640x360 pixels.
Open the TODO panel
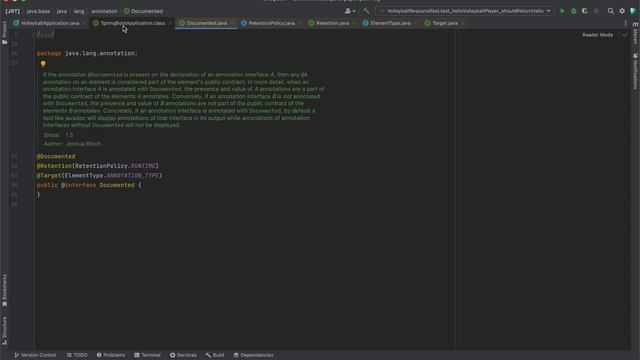pyautogui.click(x=77, y=355)
